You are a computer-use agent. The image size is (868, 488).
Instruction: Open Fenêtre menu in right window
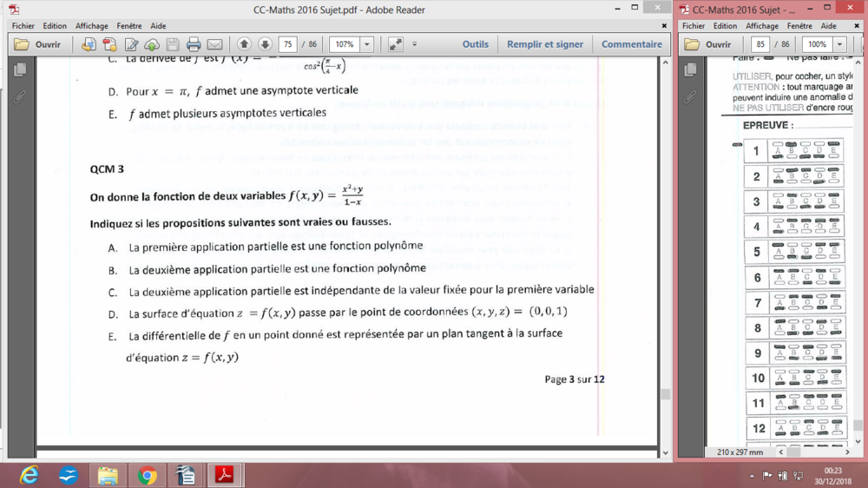tap(799, 26)
